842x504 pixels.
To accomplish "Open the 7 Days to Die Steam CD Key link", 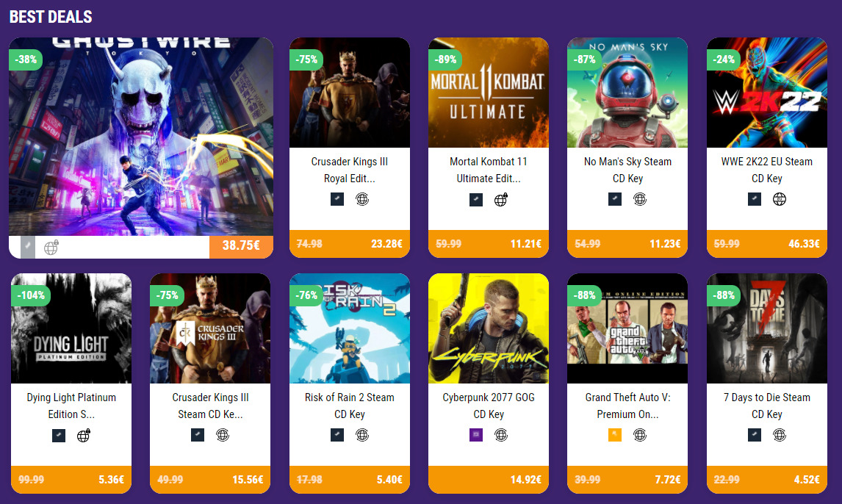I will 767,406.
